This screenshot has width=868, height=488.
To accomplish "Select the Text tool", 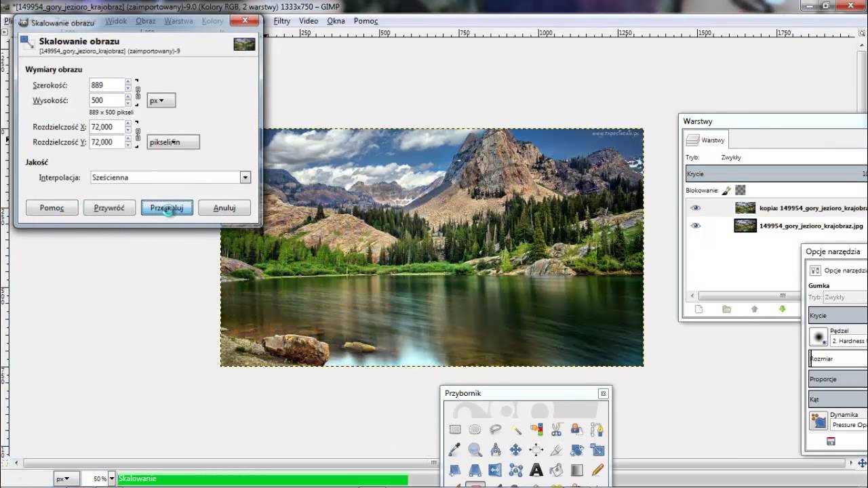I will (x=536, y=470).
